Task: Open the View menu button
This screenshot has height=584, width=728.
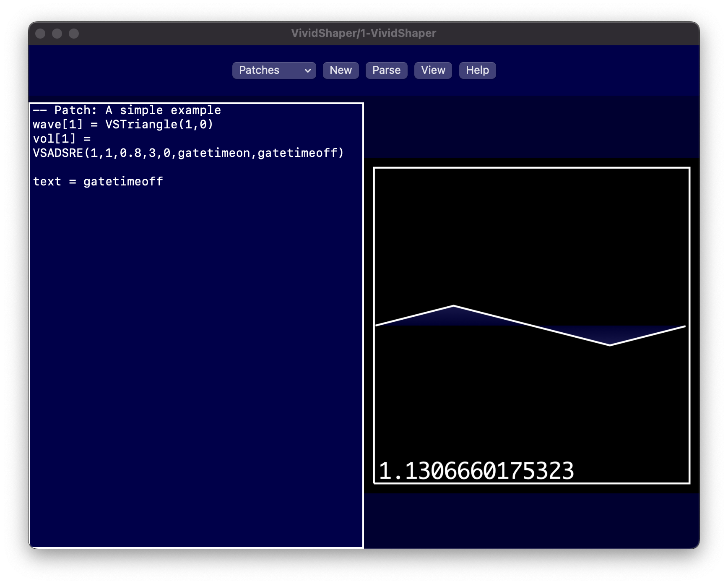Action: tap(433, 70)
